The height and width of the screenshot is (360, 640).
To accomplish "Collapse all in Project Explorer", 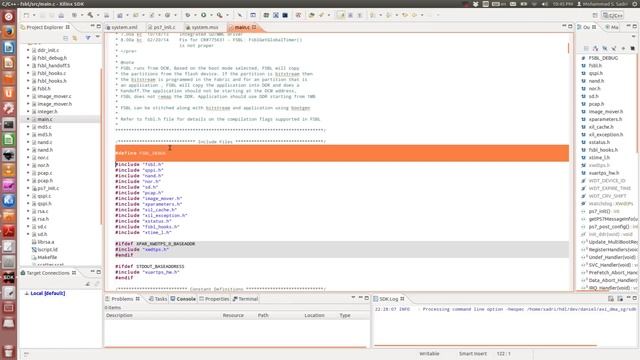I will coord(66,38).
